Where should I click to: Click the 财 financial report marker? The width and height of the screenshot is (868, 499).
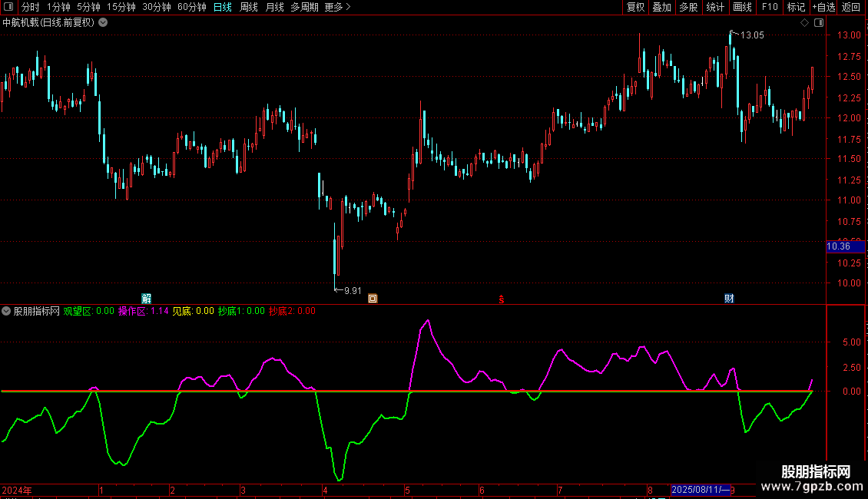[729, 298]
